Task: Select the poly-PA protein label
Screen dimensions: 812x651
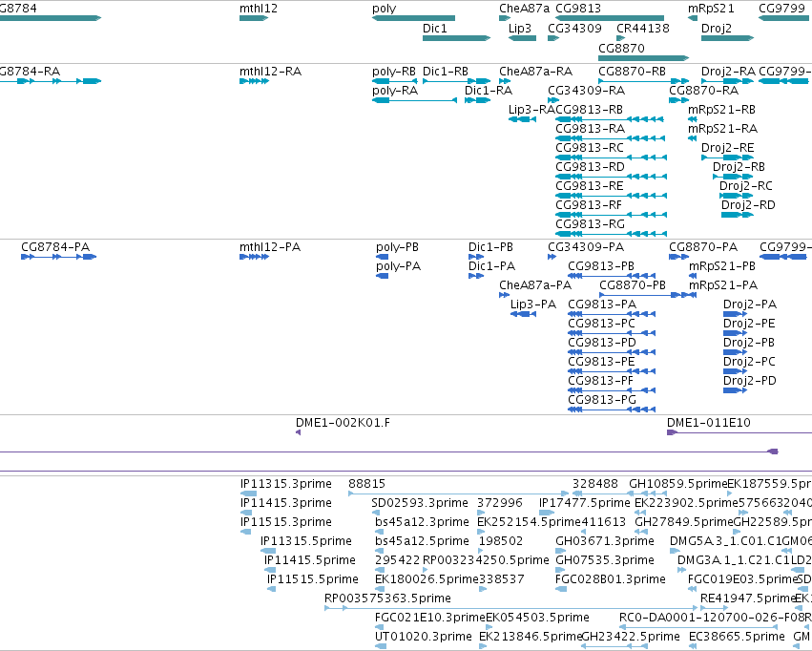Action: [x=398, y=266]
